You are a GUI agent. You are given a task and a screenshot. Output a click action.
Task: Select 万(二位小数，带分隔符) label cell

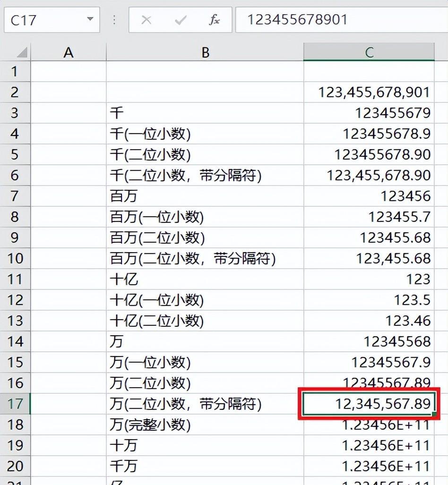205,404
